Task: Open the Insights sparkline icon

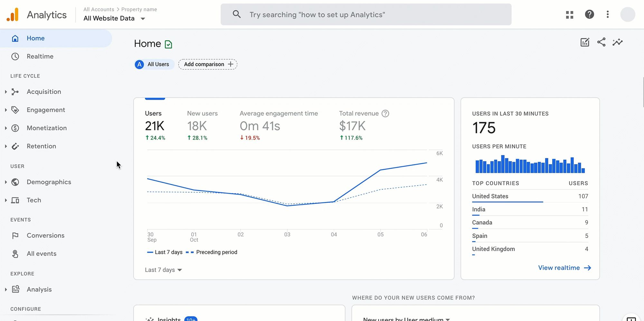Action: click(617, 42)
